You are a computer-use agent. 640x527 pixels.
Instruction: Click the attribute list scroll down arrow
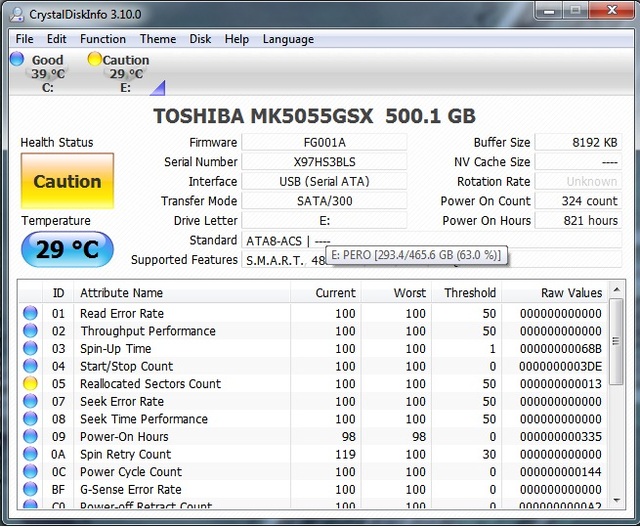click(616, 500)
